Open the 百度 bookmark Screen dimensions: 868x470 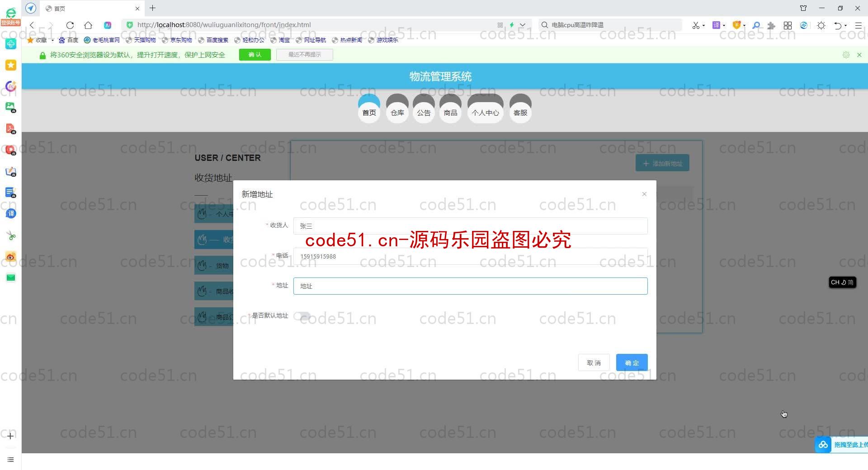click(x=68, y=40)
